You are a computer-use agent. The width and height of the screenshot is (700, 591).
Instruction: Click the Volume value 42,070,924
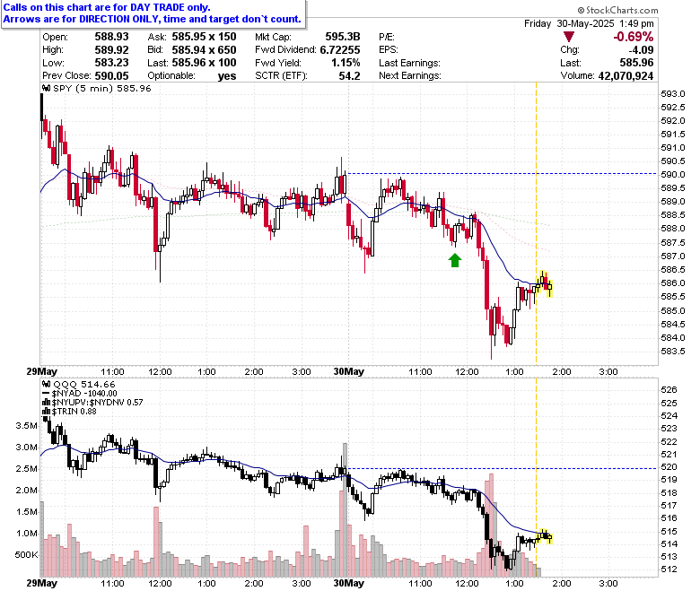click(x=626, y=76)
